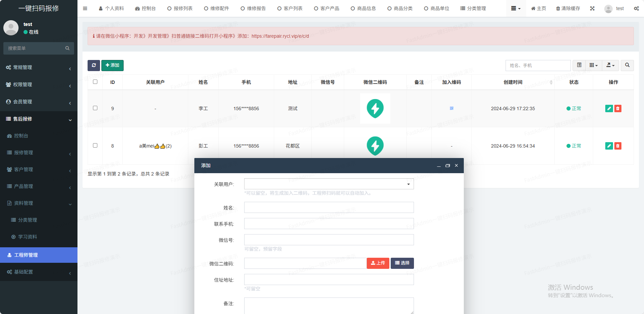This screenshot has width=644, height=314.
Task: Click the green 添加 button
Action: click(x=112, y=65)
